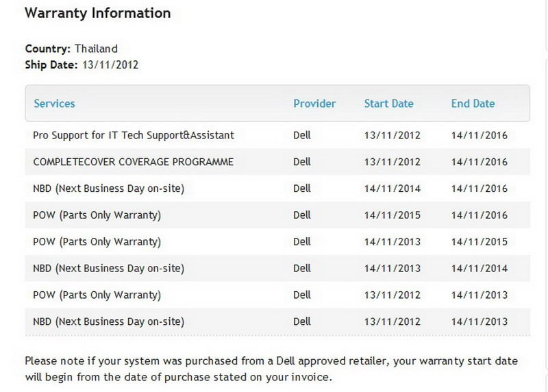548x392 pixels.
Task: Select the End Date column header
Action: (x=473, y=103)
